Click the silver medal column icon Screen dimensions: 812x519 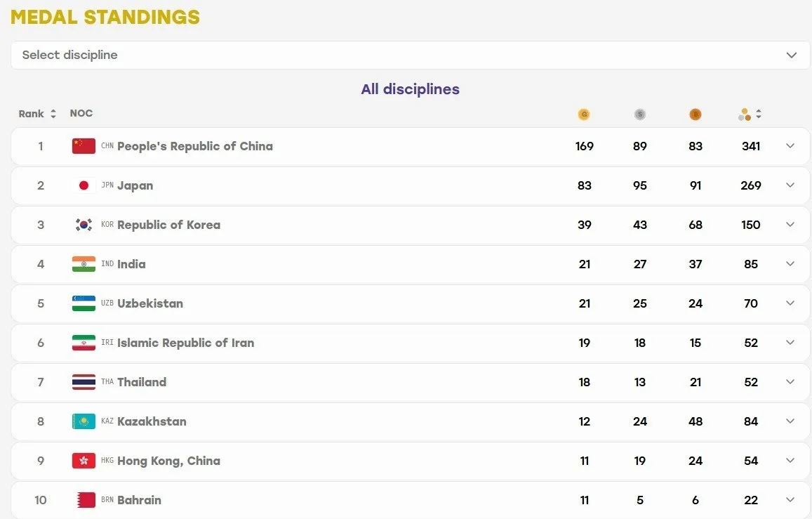point(639,114)
